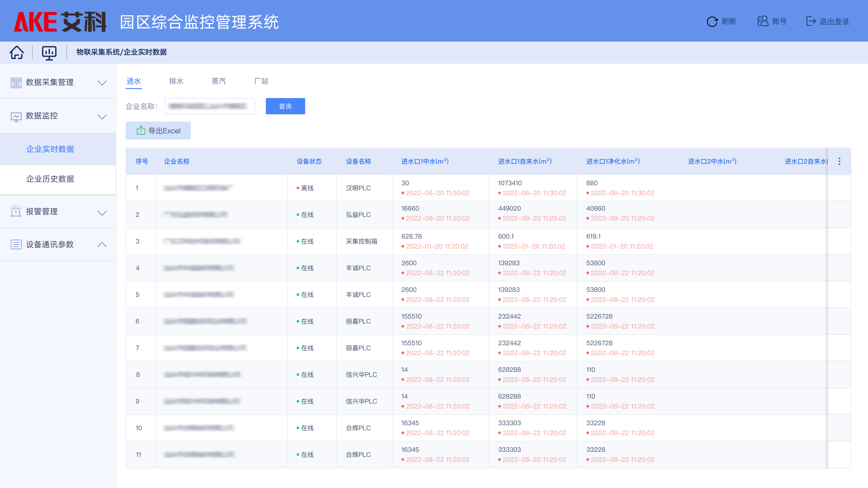The image size is (868, 488).
Task: Open the three-dot column options menu
Action: pos(839,161)
